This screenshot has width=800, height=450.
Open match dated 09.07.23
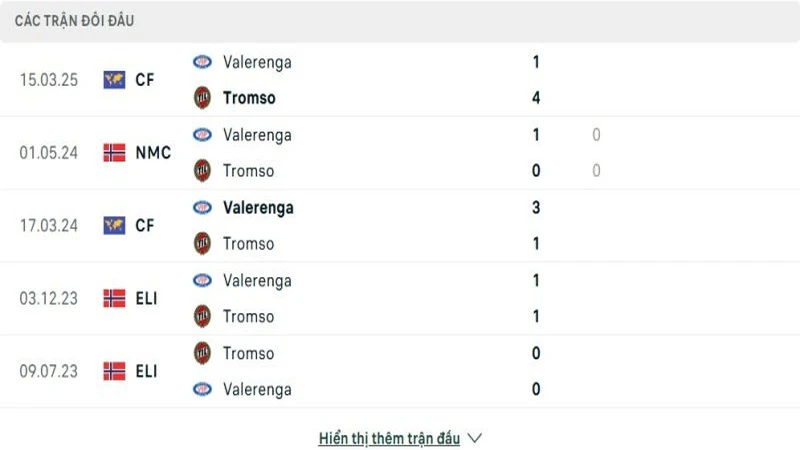click(48, 371)
